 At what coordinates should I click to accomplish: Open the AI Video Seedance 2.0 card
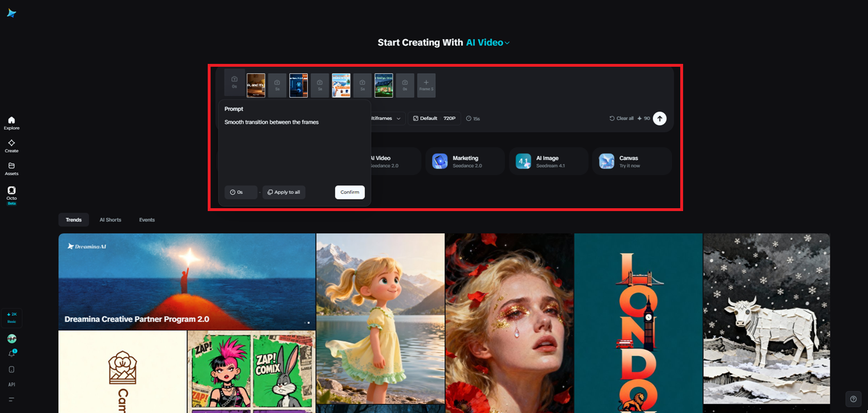coord(396,161)
